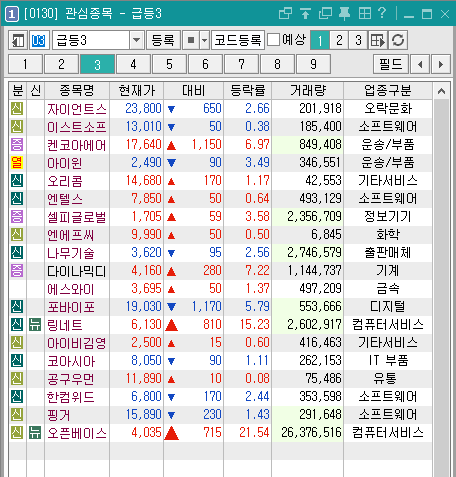456x477 pixels.
Task: Click the side panel toggle icon in toolbar
Action: click(x=18, y=40)
